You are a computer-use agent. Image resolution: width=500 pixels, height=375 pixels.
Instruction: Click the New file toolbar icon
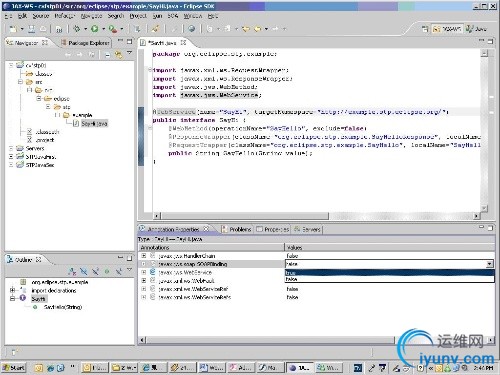coord(13,29)
